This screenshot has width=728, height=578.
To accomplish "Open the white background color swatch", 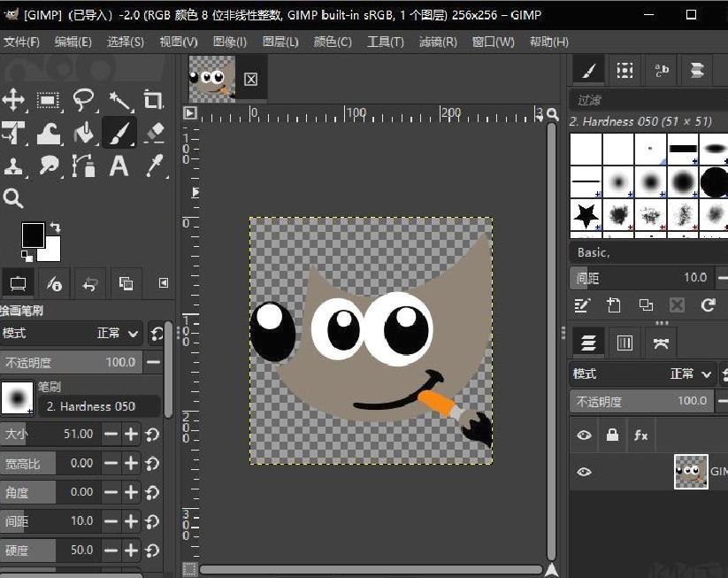I will coord(53,252).
